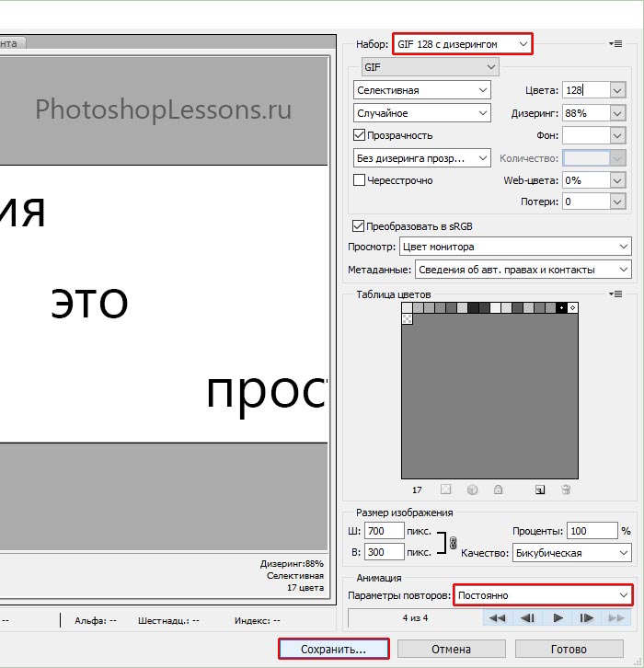Select the black swatch with the white dot

[561, 307]
